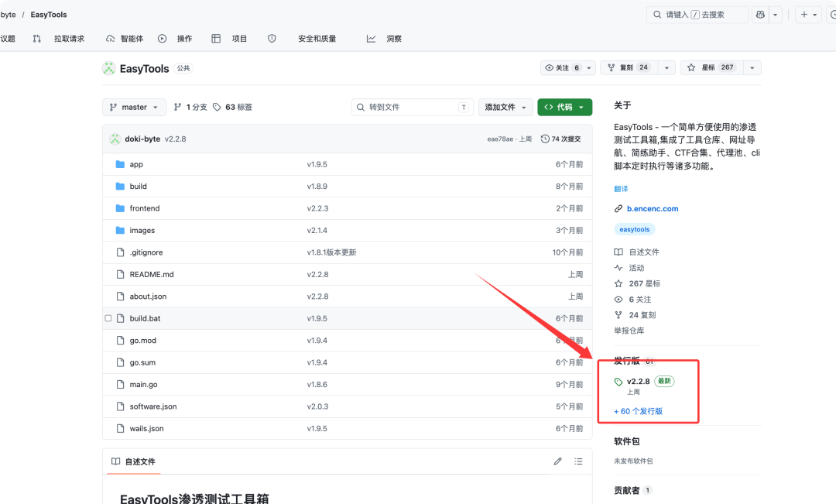Click the 63 标签 tags link
836x504 pixels.
tap(232, 107)
